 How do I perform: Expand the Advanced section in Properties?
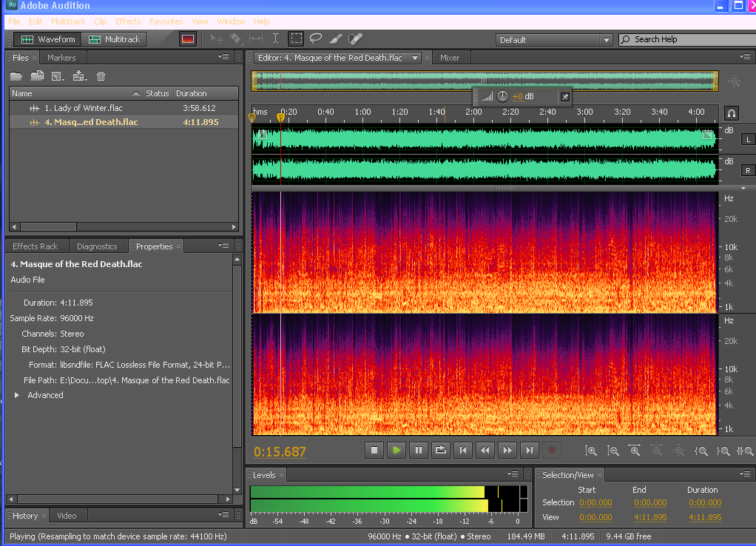pyautogui.click(x=17, y=395)
